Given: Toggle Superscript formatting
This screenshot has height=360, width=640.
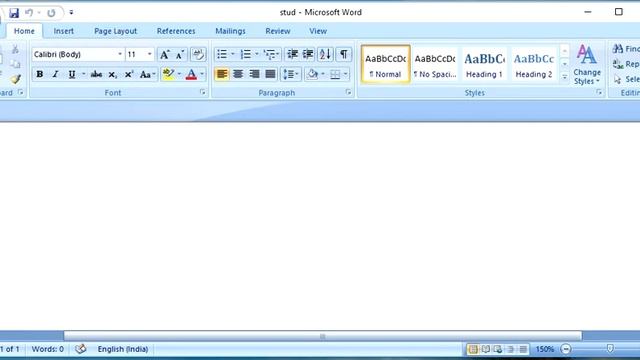Looking at the screenshot, I should coord(129,74).
